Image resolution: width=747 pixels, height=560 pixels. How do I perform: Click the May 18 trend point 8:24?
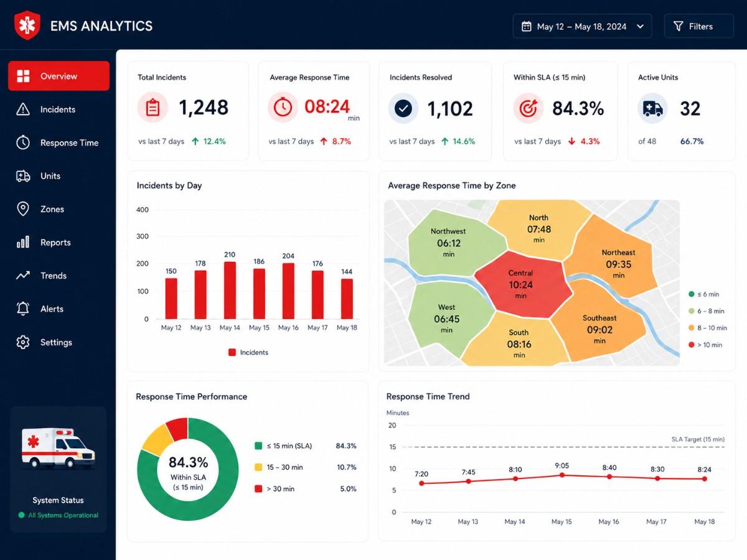(705, 478)
